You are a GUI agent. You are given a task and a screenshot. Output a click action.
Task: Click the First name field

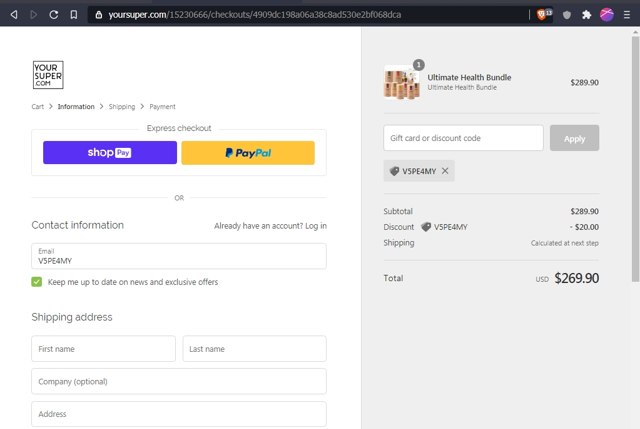103,349
